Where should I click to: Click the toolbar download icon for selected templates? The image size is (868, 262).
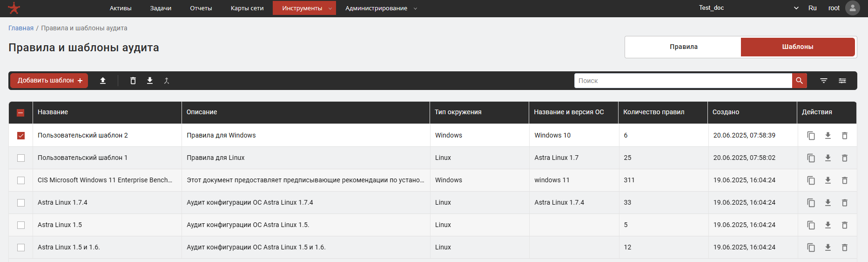[x=150, y=81]
